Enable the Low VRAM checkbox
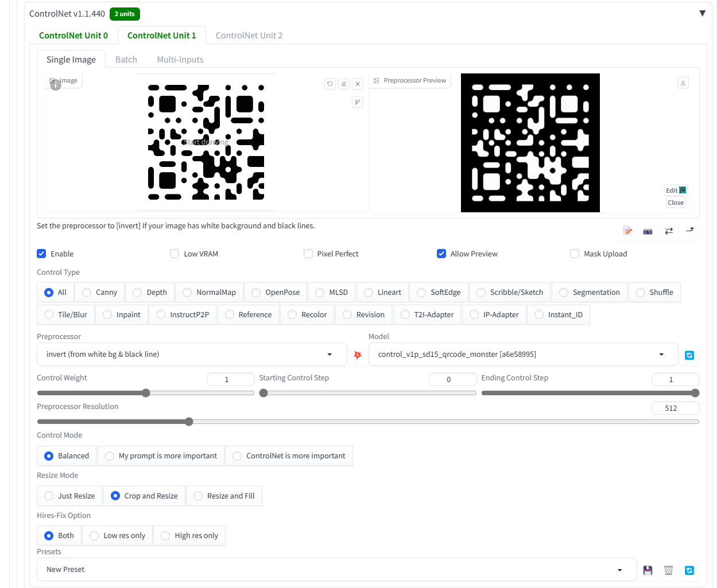 click(x=175, y=254)
